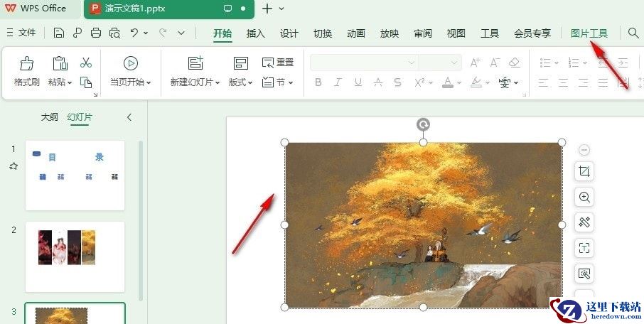Click the Undo arrow icon

[x=134, y=33]
